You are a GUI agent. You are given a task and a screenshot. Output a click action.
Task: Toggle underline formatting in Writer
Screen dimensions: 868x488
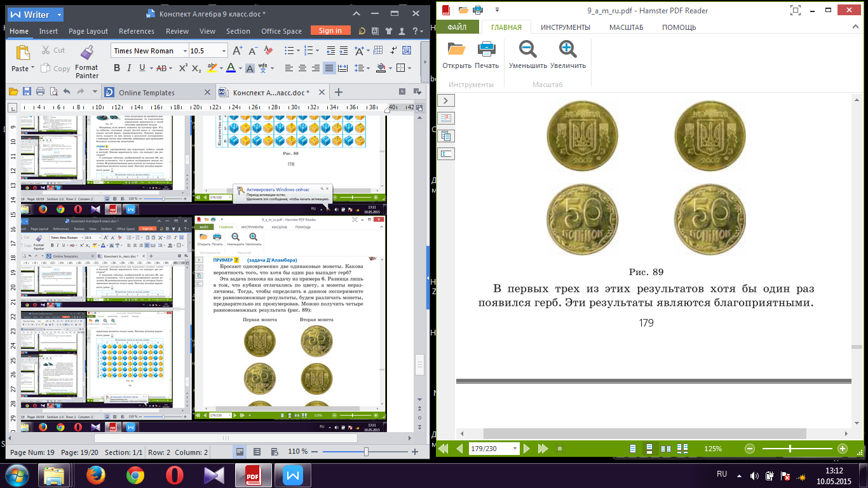click(x=143, y=69)
